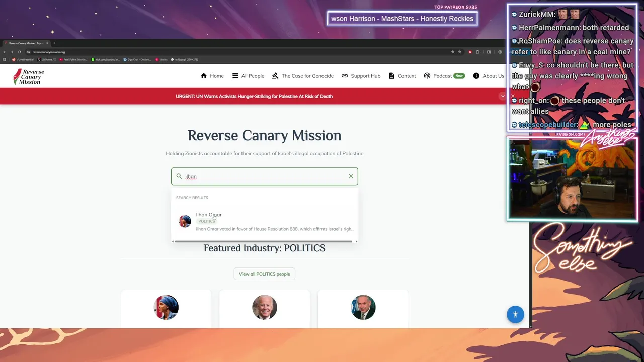The width and height of the screenshot is (644, 362).
Task: Click the search results horizontal scrollbar
Action: tap(264, 241)
